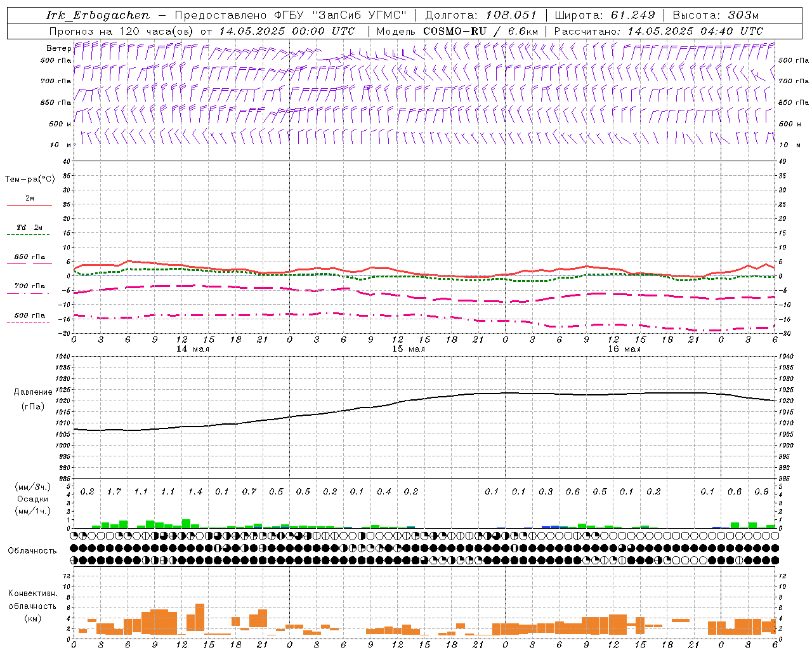Click the line sample under the 700 гПа legend
This screenshot has height=650, width=812.
coord(29,293)
